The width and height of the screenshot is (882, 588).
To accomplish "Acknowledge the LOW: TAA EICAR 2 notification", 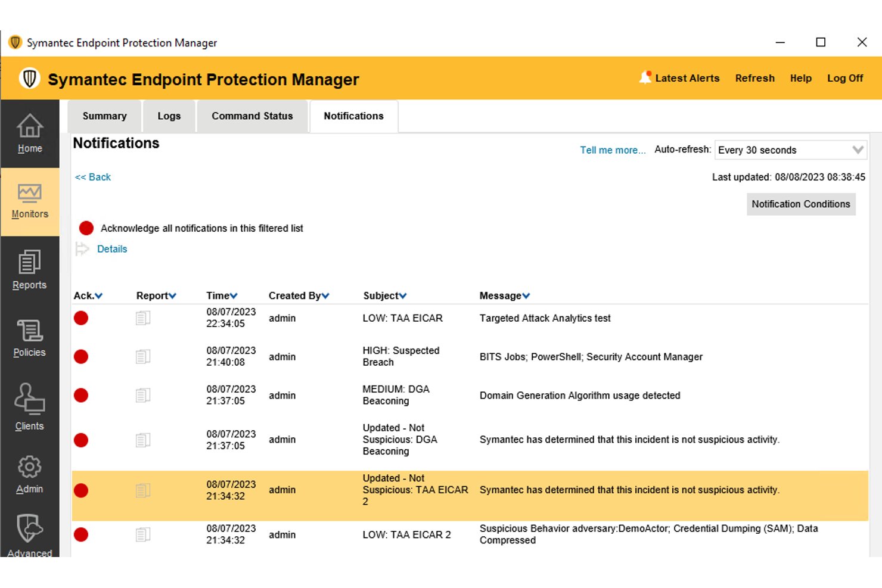I will (81, 535).
